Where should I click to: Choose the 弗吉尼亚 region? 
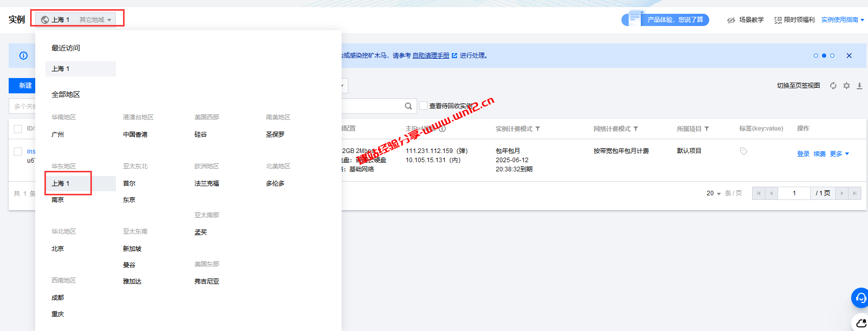point(207,282)
